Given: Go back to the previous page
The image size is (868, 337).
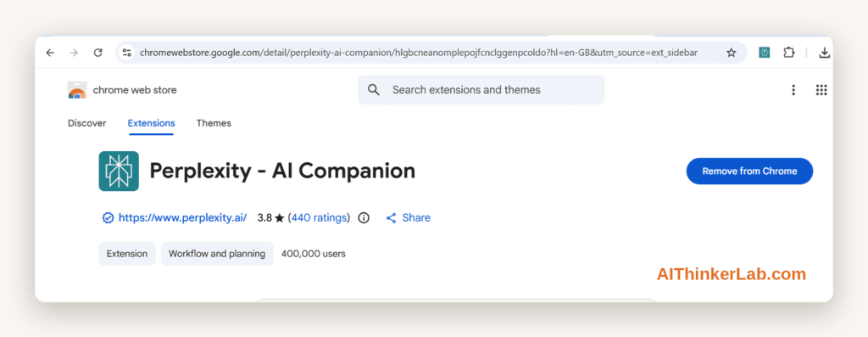Looking at the screenshot, I should coord(50,53).
